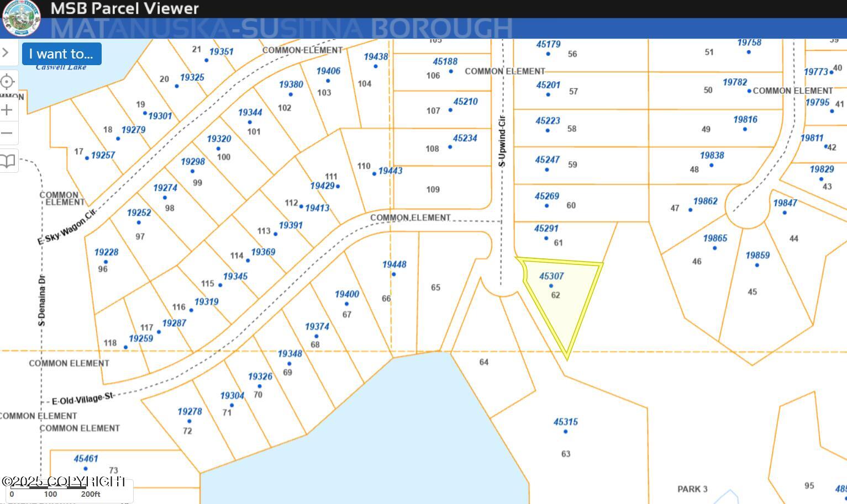Click address label 19274 on lot 98
The image size is (847, 504).
coord(165,188)
